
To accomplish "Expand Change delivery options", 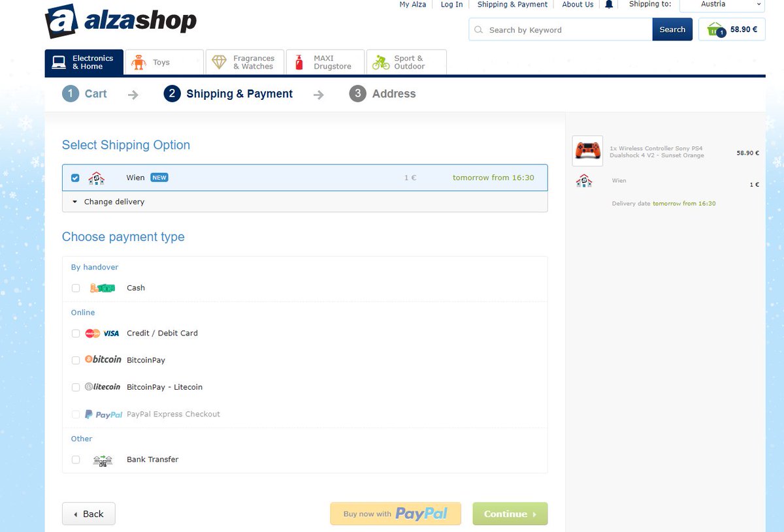I will pyautogui.click(x=304, y=202).
